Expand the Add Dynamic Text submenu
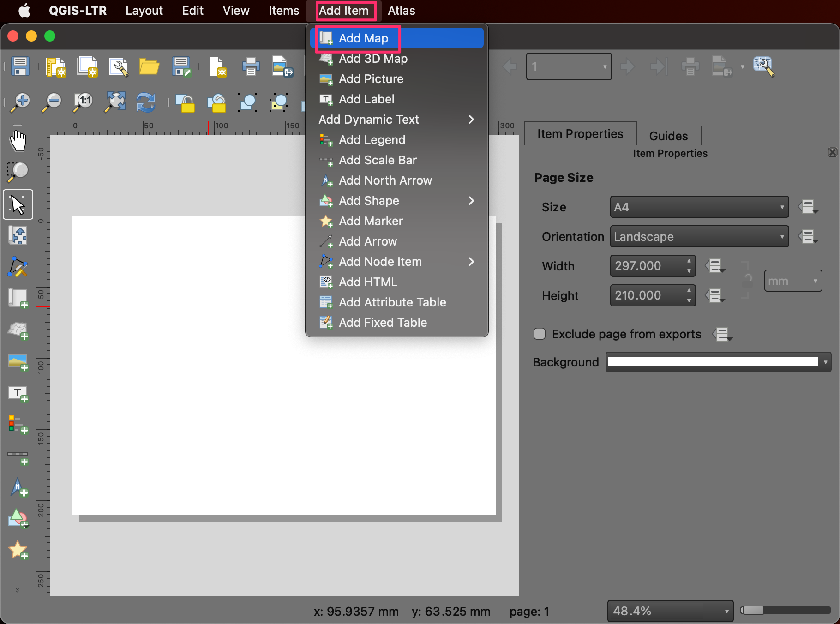Screen dimensions: 840x624 (x=397, y=120)
